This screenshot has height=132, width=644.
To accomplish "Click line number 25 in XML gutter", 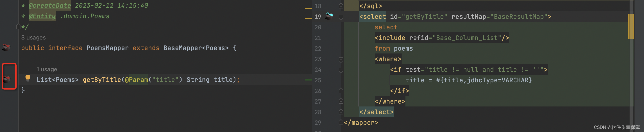I will coord(318,80).
